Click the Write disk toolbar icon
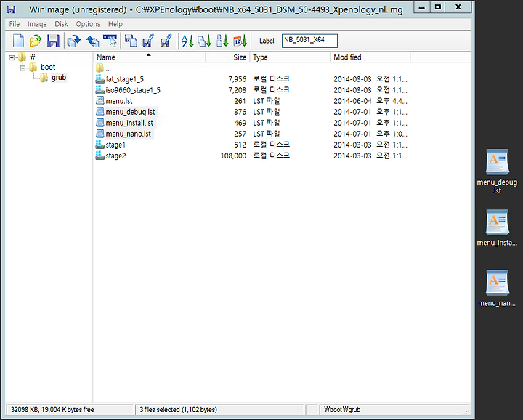 [147, 41]
